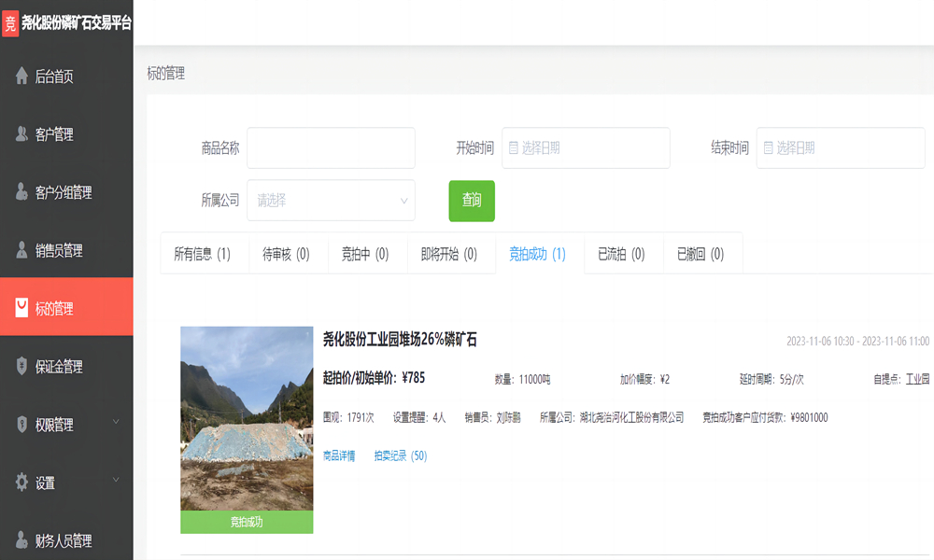Image resolution: width=934 pixels, height=560 pixels.
Task: Open the 所属公司 dropdown selector
Action: pos(331,201)
